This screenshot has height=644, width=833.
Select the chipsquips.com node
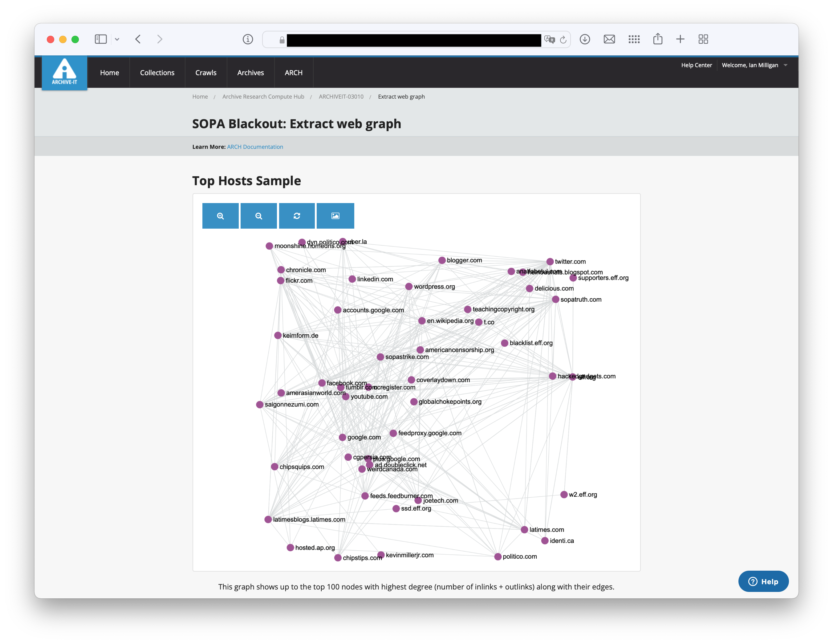pos(274,467)
